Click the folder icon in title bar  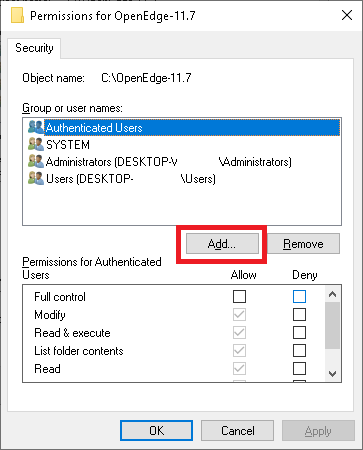click(17, 16)
